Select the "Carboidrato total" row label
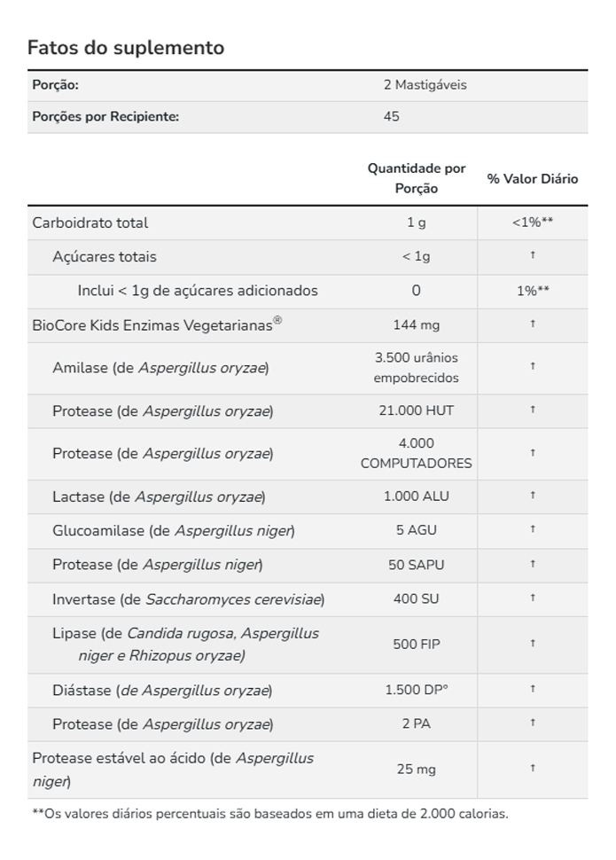 (x=90, y=223)
